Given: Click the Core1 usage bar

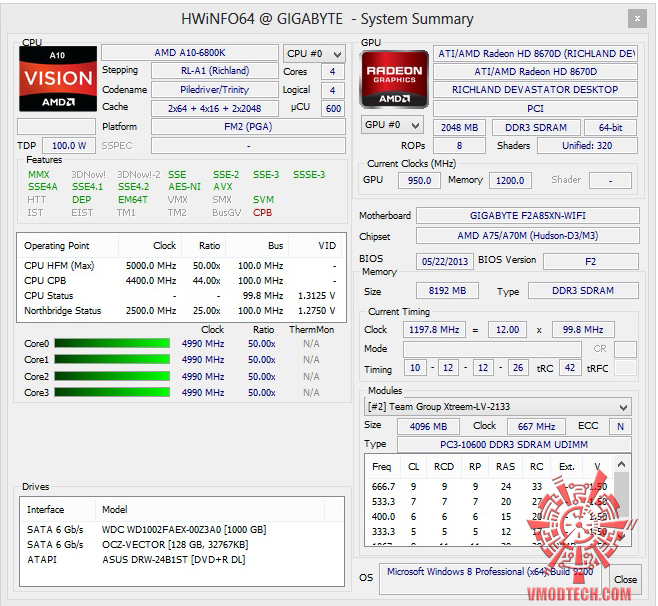Looking at the screenshot, I should pos(112,360).
